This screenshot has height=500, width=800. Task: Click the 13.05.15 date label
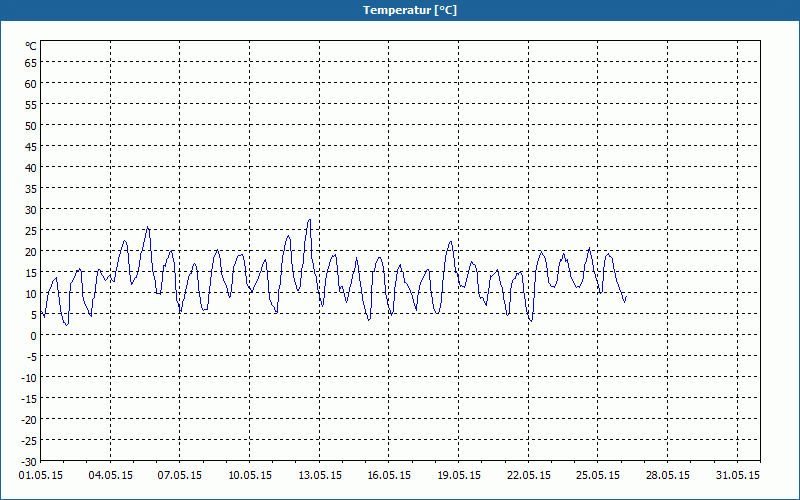point(319,475)
